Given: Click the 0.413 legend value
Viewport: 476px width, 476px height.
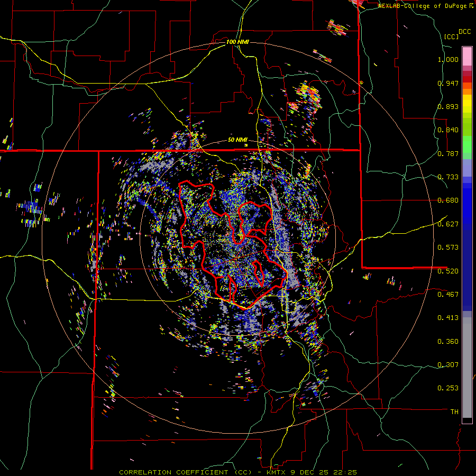Looking at the screenshot, I should coord(448,318).
